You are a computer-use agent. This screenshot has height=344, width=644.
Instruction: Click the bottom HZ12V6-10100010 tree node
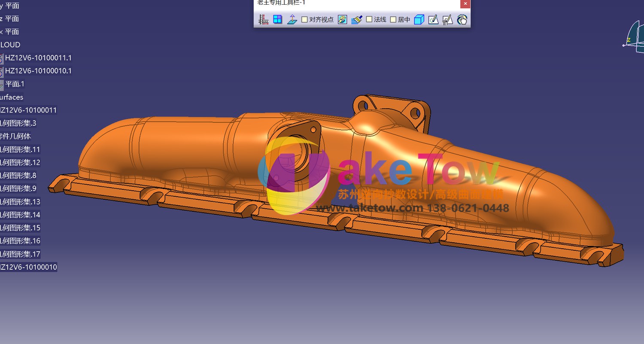coord(28,267)
